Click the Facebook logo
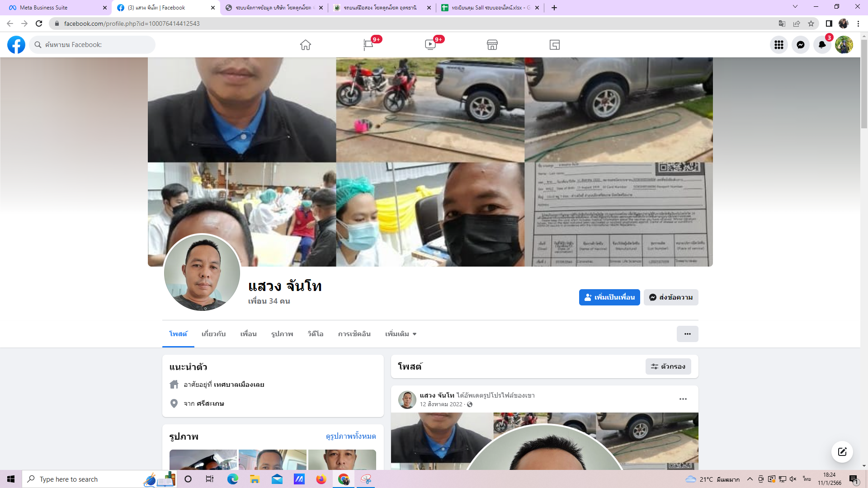868x488 pixels. pyautogui.click(x=16, y=45)
